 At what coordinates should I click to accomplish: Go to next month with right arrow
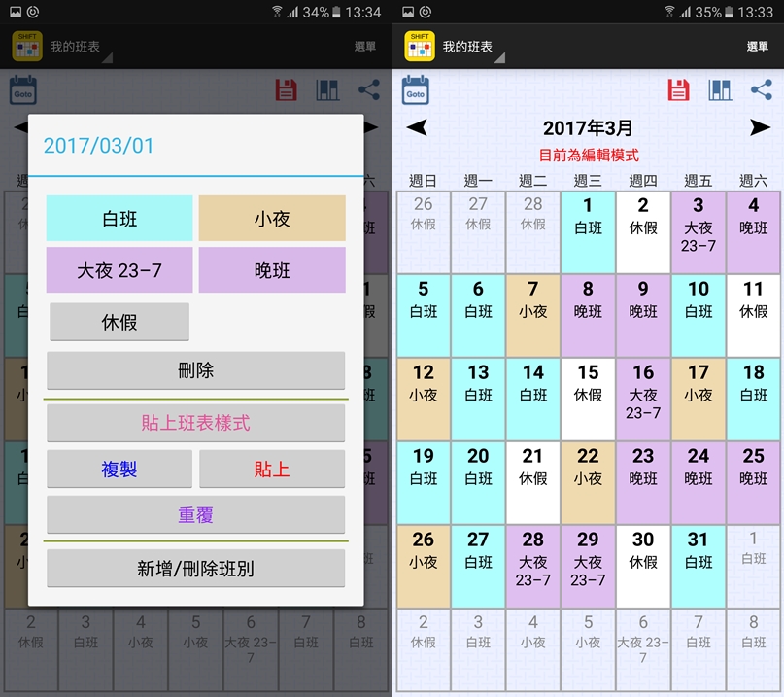coord(760,127)
